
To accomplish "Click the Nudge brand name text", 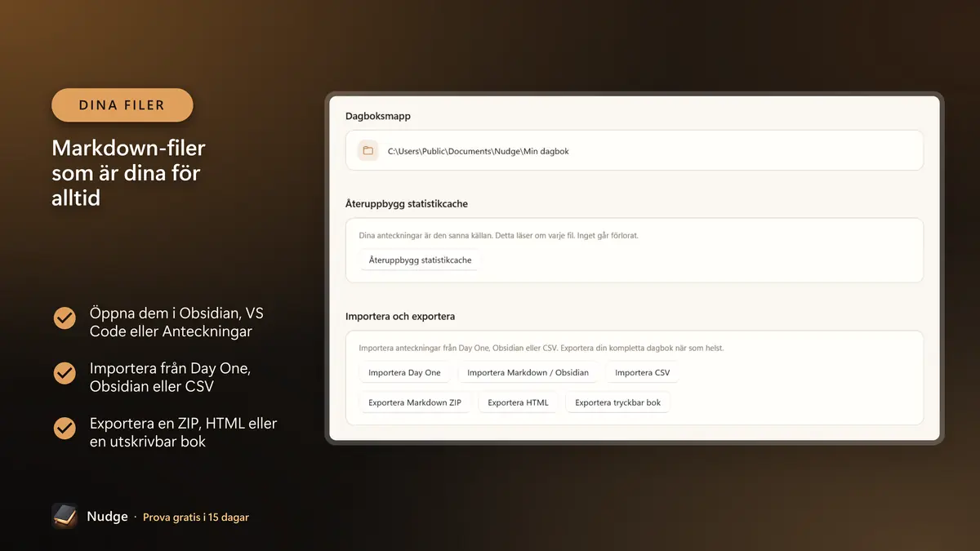I will click(x=107, y=517).
